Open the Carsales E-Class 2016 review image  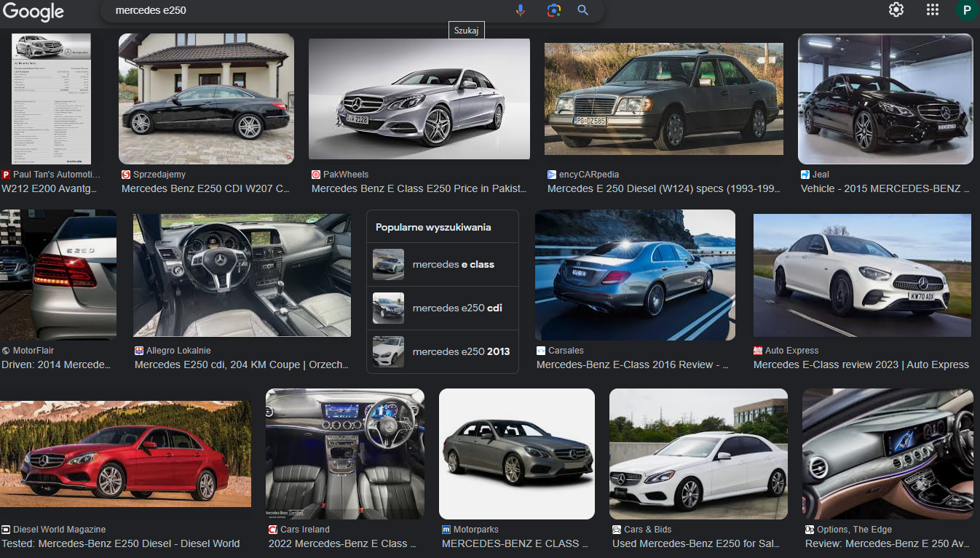(635, 275)
